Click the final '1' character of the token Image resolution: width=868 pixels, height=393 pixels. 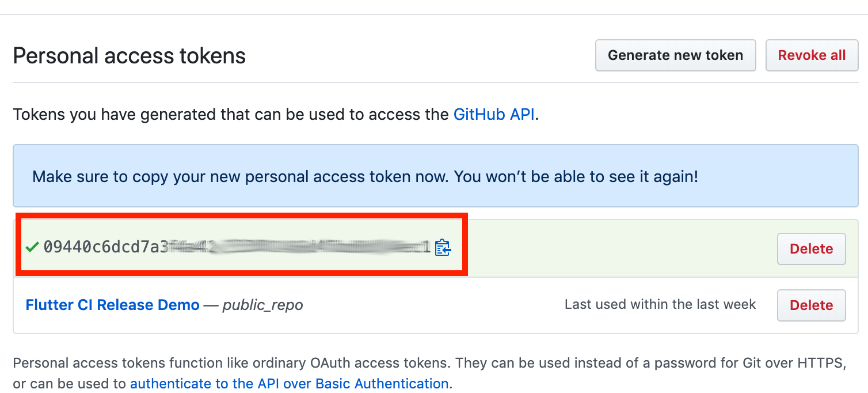(x=427, y=247)
